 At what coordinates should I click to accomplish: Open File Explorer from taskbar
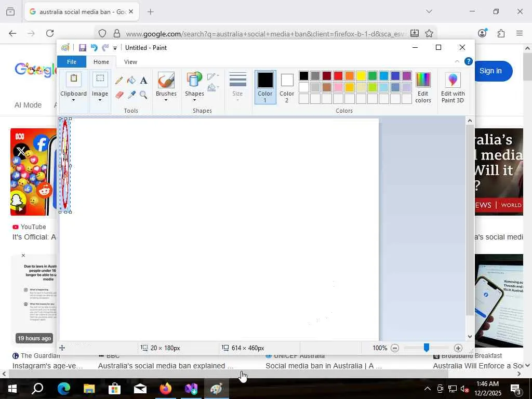pyautogui.click(x=89, y=389)
